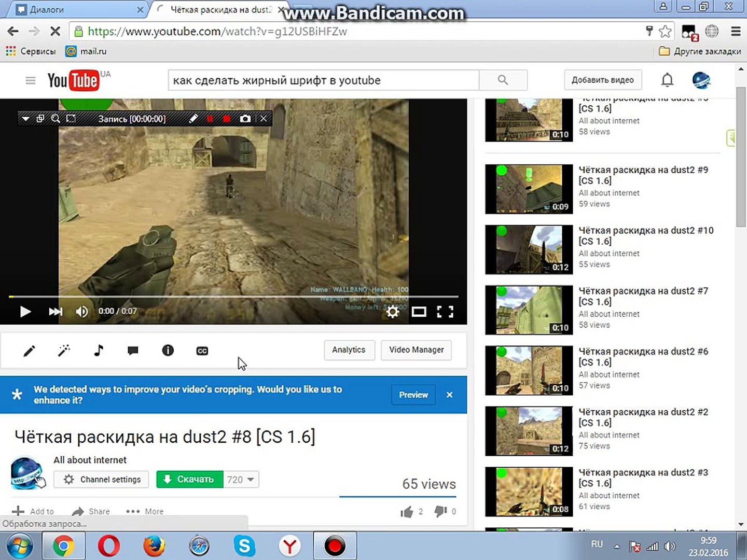
Task: Open the Audio music note tool
Action: [x=99, y=351]
